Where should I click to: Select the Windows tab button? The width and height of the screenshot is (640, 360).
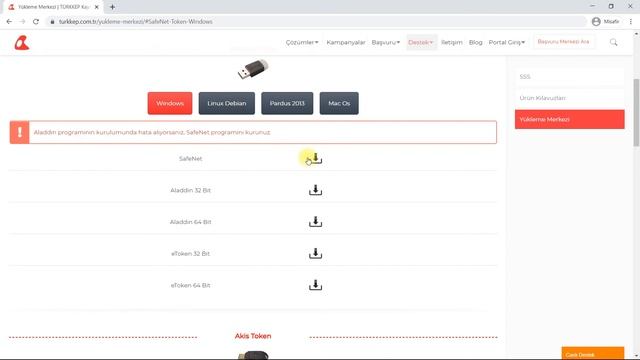tap(170, 103)
